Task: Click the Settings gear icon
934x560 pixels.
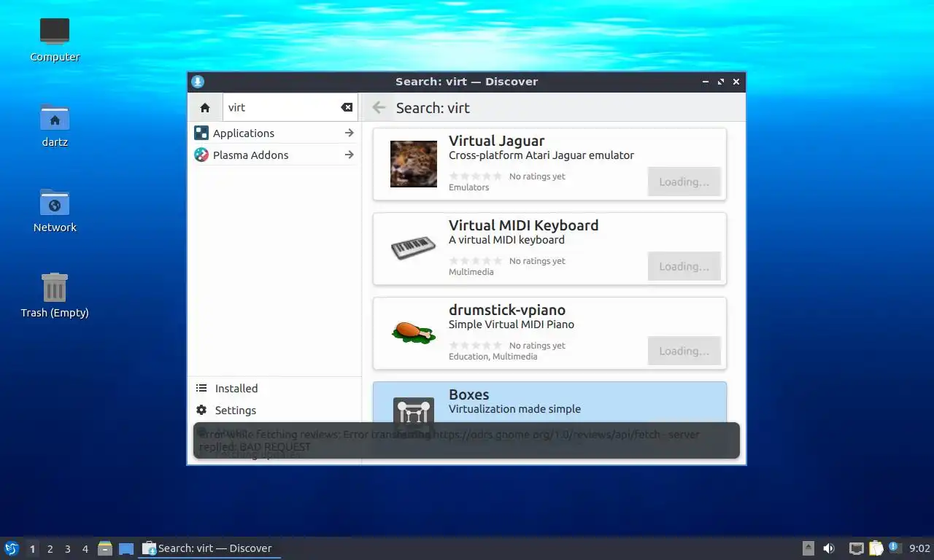Action: coord(201,411)
